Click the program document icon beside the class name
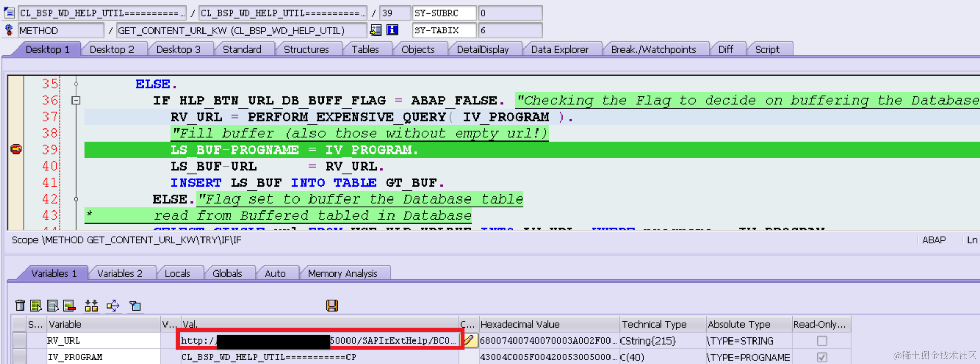This screenshot has height=364, width=980. click(x=9, y=13)
